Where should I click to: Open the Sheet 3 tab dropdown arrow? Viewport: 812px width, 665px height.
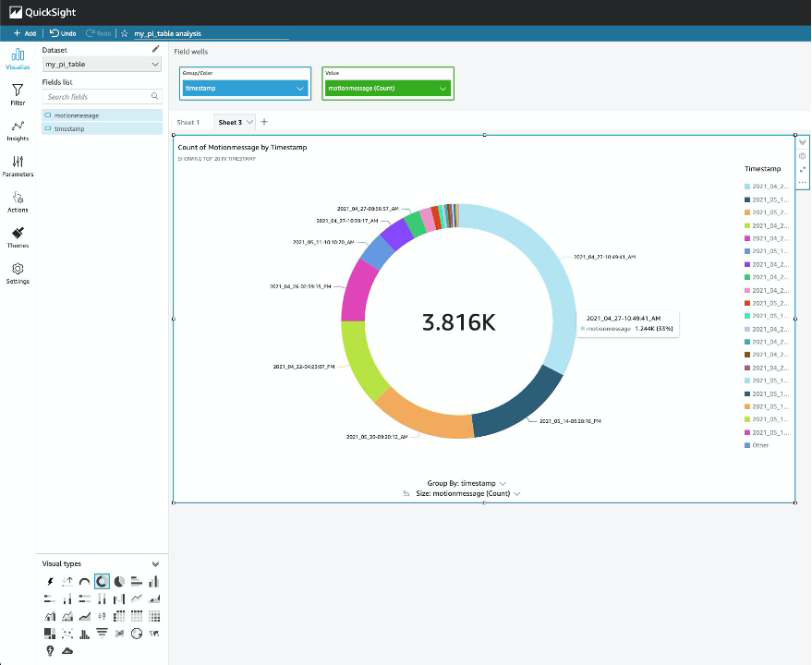[x=249, y=122]
